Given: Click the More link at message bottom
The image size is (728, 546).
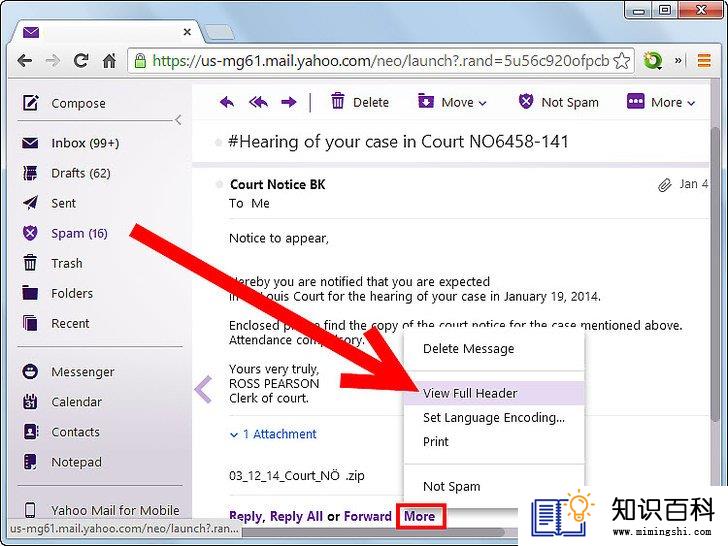Looking at the screenshot, I should coord(420,516).
